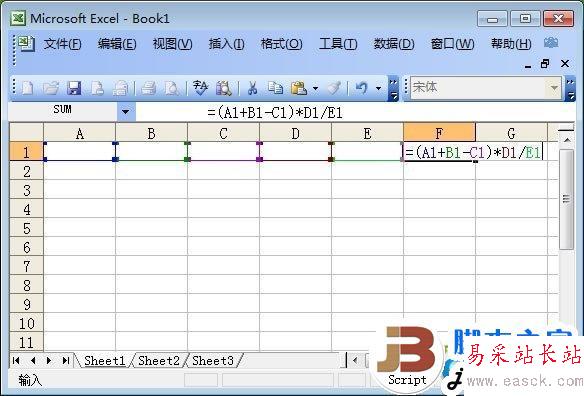This screenshot has height=396, width=584.
Task: Click the last sheet navigation arrow
Action: [x=66, y=360]
